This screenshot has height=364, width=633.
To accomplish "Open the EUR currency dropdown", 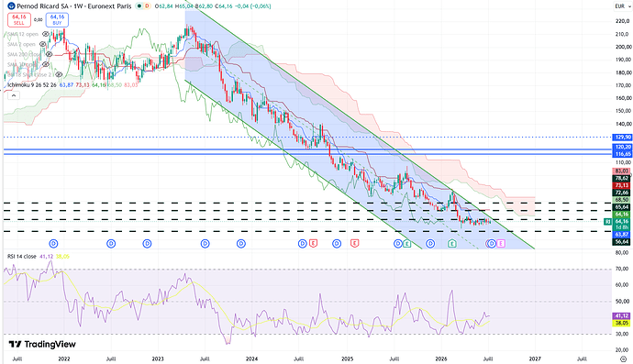I will (x=622, y=6).
